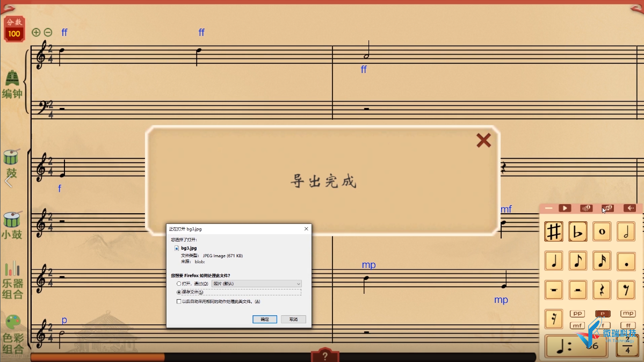644x362 pixels.
Task: Open the 照片 (默认) application dropdown
Action: [x=257, y=284]
